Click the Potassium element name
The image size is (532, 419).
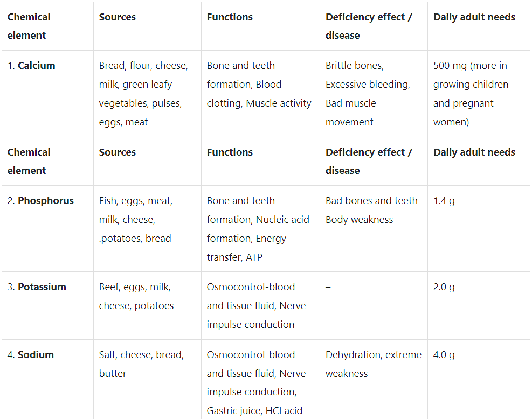pyautogui.click(x=42, y=287)
